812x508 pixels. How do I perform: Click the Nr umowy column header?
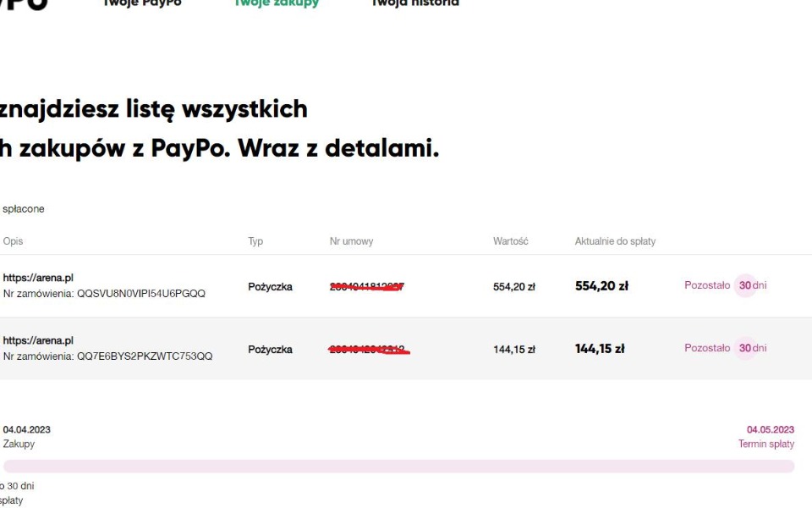click(351, 241)
